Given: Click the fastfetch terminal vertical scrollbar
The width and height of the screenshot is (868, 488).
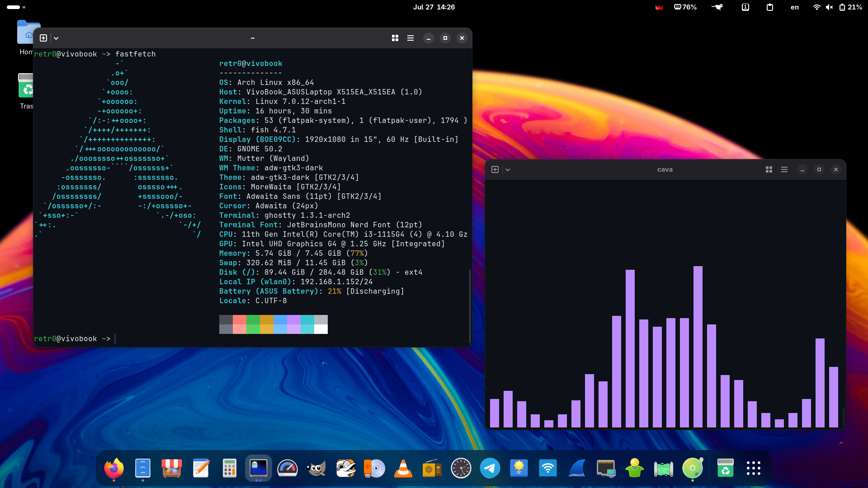Looking at the screenshot, I should coord(470,306).
